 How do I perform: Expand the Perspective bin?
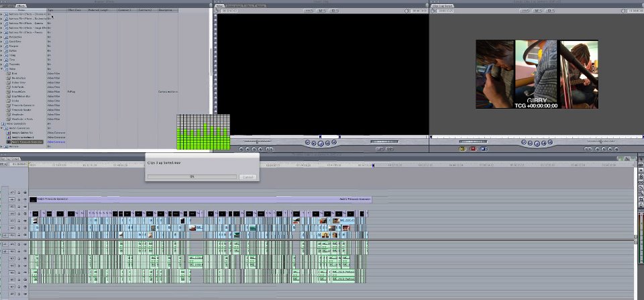[x=3, y=36]
